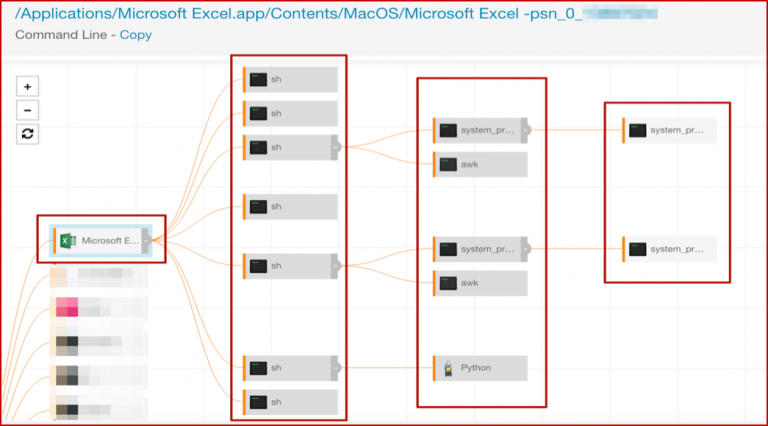Select upper system_pr node in rightmost column
This screenshot has height=426, width=768.
tap(668, 130)
